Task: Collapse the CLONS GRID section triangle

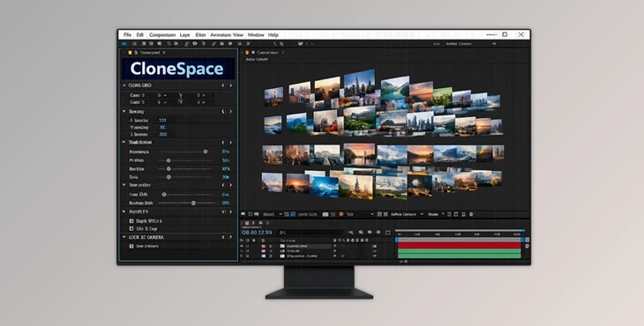Action: (124, 85)
